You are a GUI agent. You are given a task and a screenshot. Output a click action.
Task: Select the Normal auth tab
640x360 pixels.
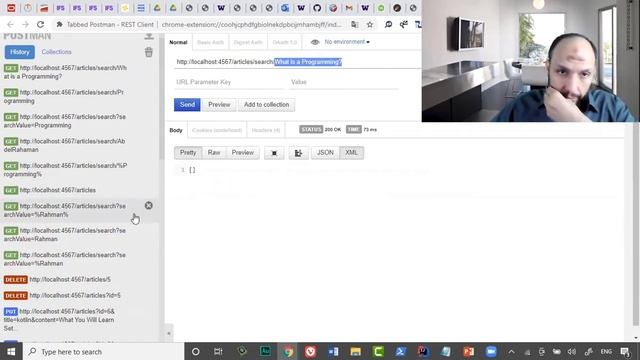tap(178, 42)
